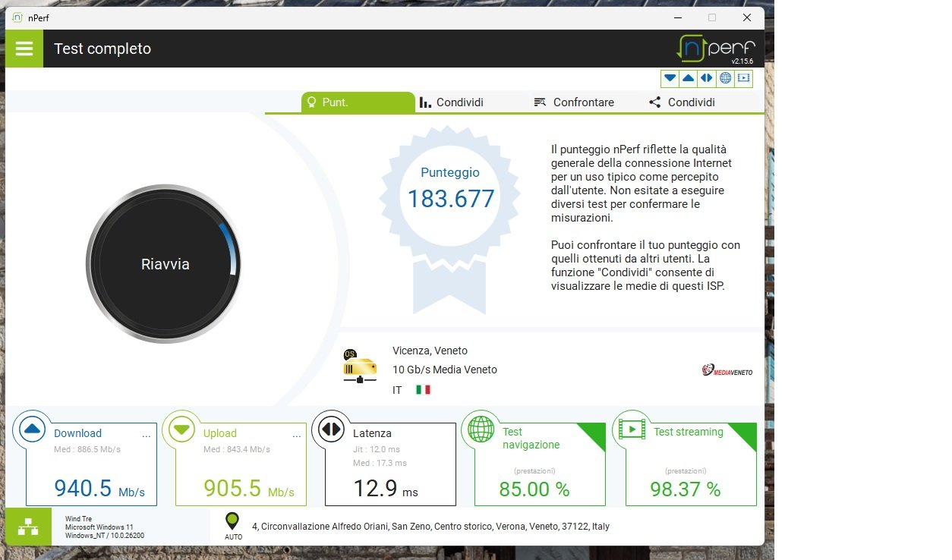Click the round icon on the Upload card
This screenshot has height=560, width=952.
point(181,429)
